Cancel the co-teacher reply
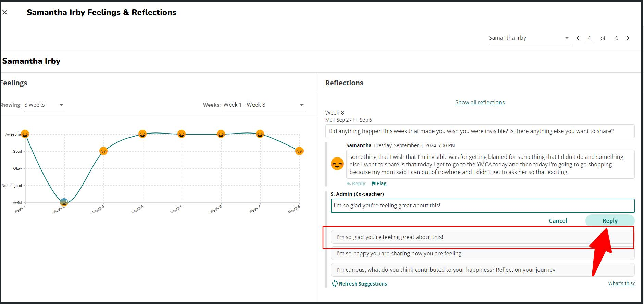Image resolution: width=644 pixels, height=304 pixels. [x=558, y=221]
